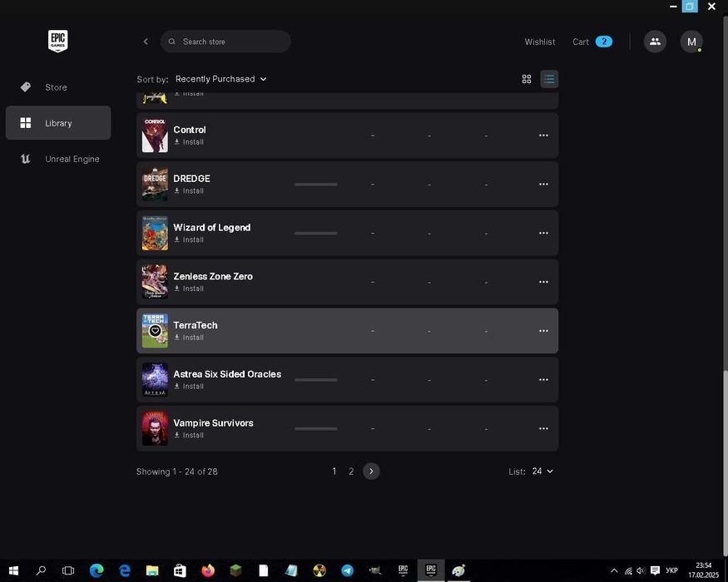The image size is (728, 582).
Task: Go to page 2
Action: coord(351,471)
